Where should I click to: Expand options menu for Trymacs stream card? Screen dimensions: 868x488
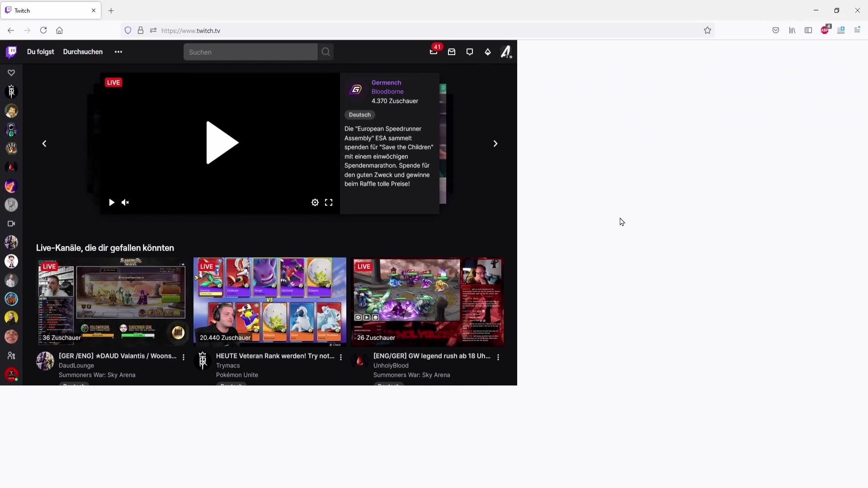(x=341, y=357)
